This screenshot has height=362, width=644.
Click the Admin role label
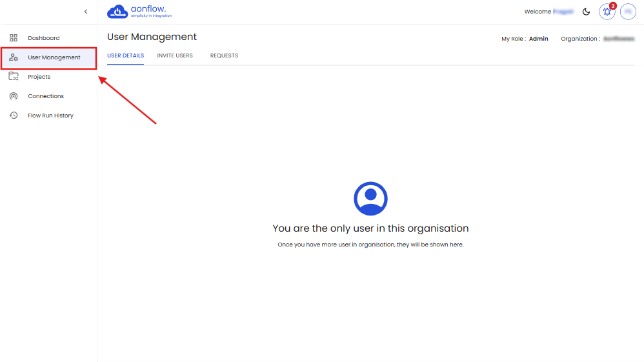tap(538, 39)
